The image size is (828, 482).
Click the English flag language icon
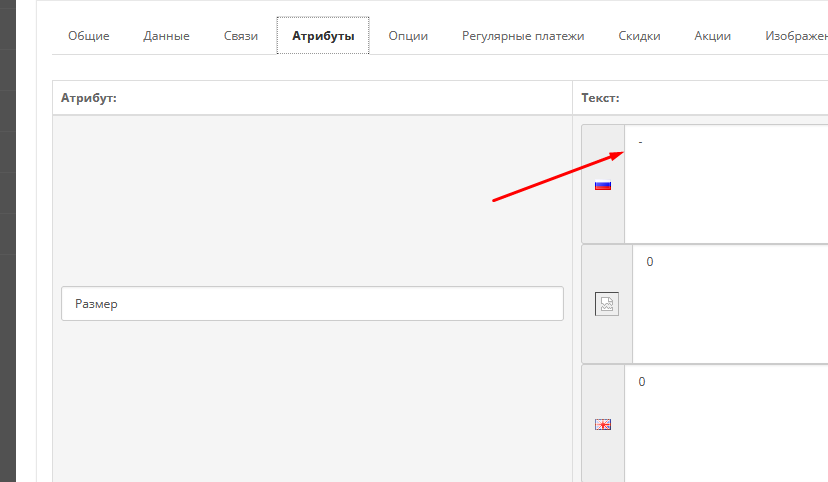click(602, 424)
